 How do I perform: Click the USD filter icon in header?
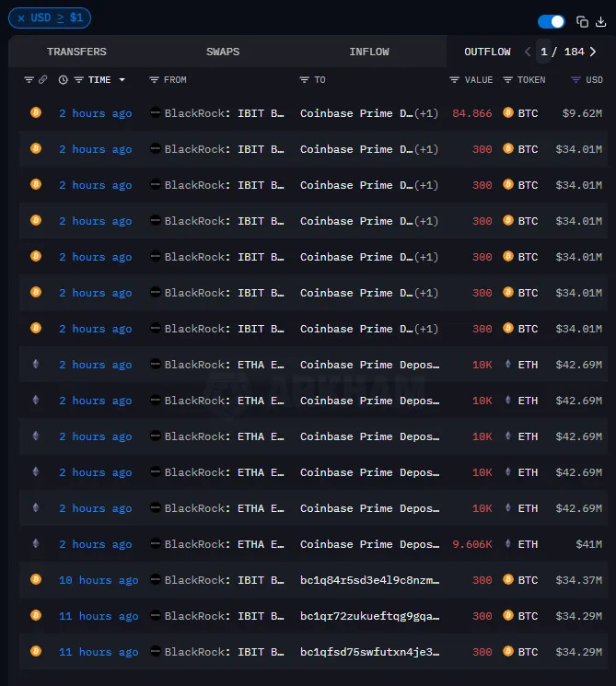[x=576, y=80]
